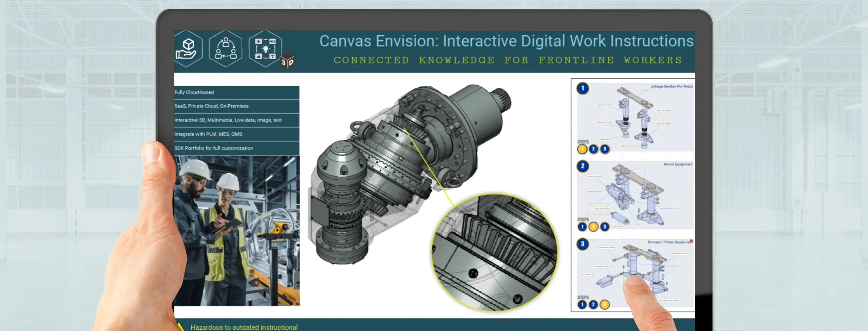Click the red dot beside Damper / Piston title
868x331 pixels.
[691, 241]
